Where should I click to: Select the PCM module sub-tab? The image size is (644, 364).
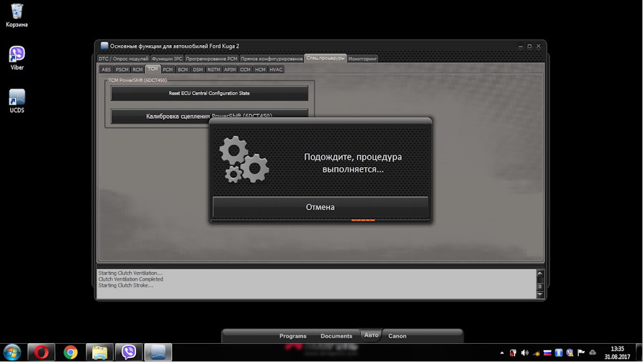click(168, 70)
